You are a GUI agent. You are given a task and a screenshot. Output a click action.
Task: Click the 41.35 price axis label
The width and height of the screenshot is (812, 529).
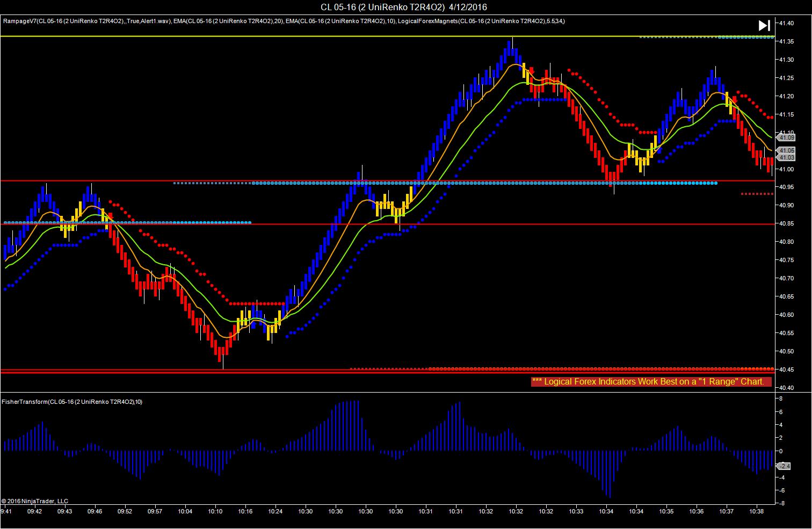click(x=787, y=41)
